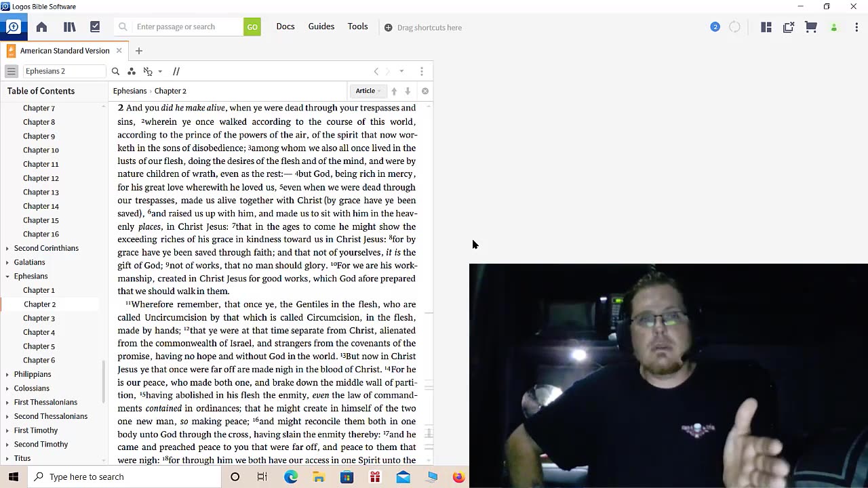The width and height of the screenshot is (868, 488).
Task: Focus the Enter passage or search box
Action: coord(178,27)
